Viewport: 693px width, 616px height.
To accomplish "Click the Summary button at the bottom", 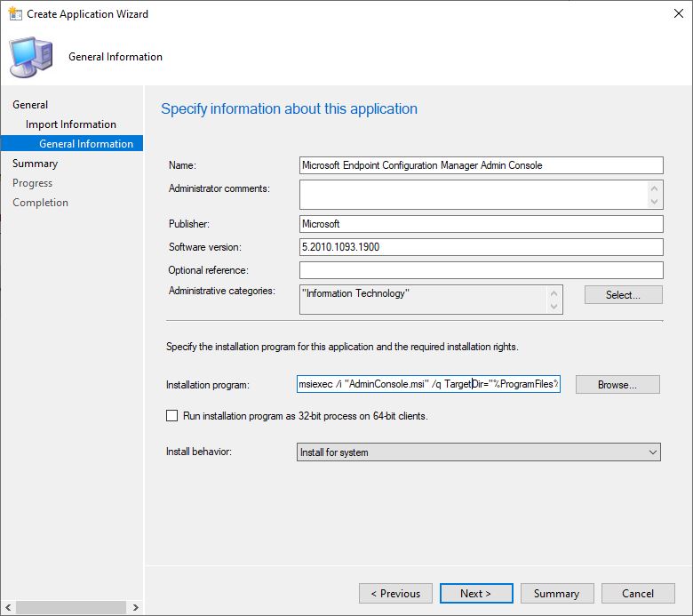I will click(x=557, y=594).
